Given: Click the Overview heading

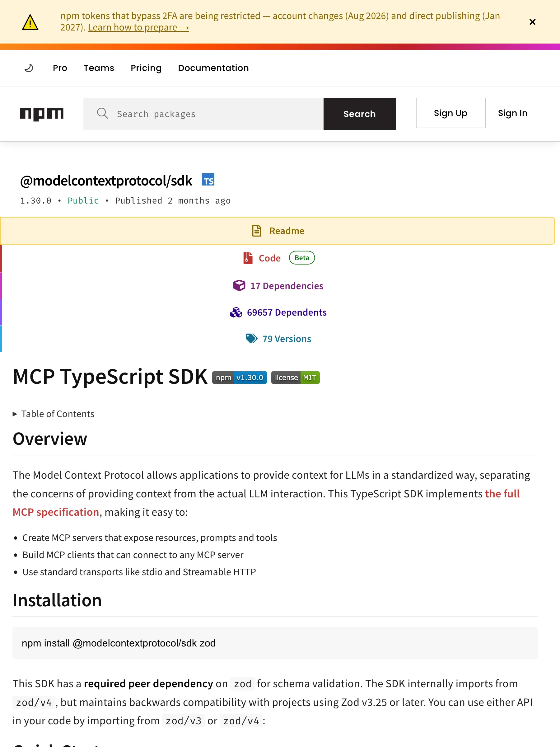Looking at the screenshot, I should [50, 439].
